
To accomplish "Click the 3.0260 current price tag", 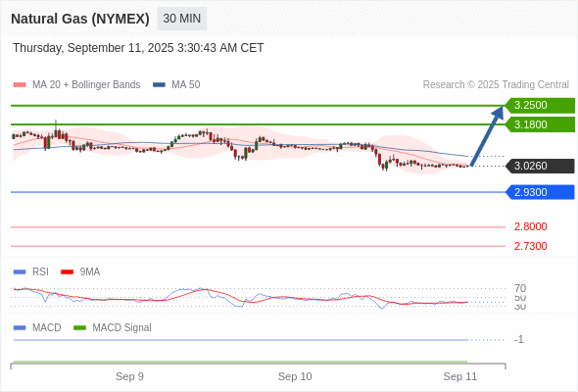I will [x=540, y=166].
